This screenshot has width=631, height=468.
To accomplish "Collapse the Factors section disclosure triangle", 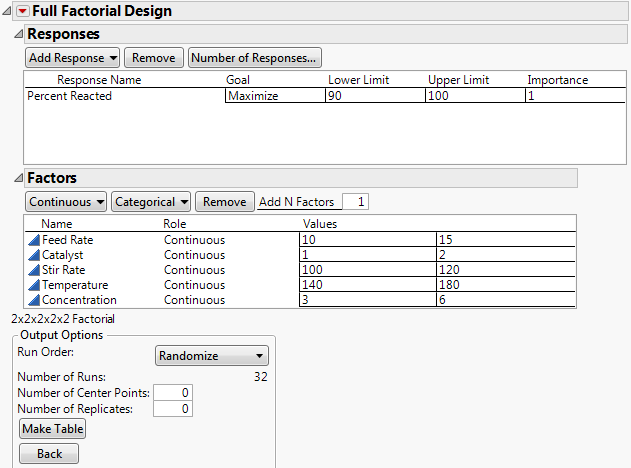I will coord(18,178).
